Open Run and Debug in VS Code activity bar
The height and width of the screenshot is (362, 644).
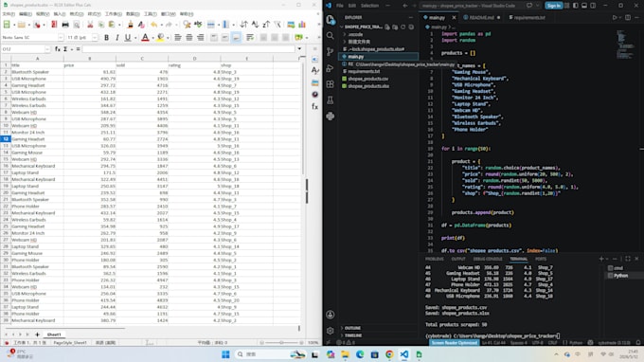(x=331, y=68)
